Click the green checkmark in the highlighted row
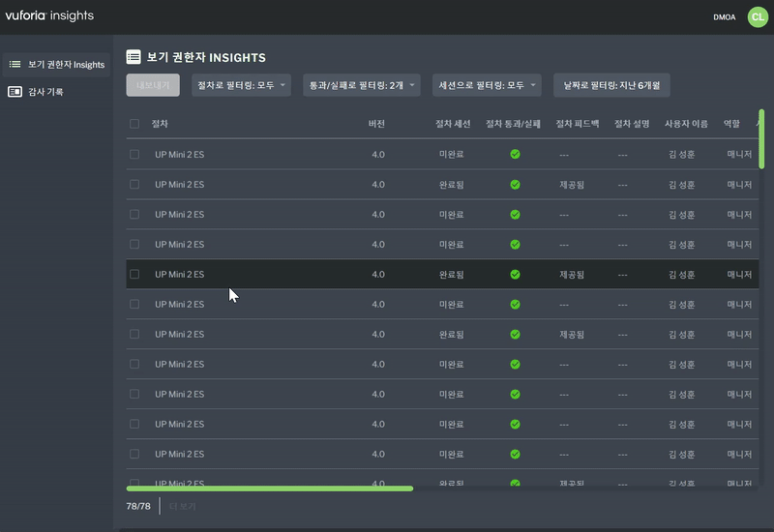This screenshot has width=774, height=532. (515, 275)
